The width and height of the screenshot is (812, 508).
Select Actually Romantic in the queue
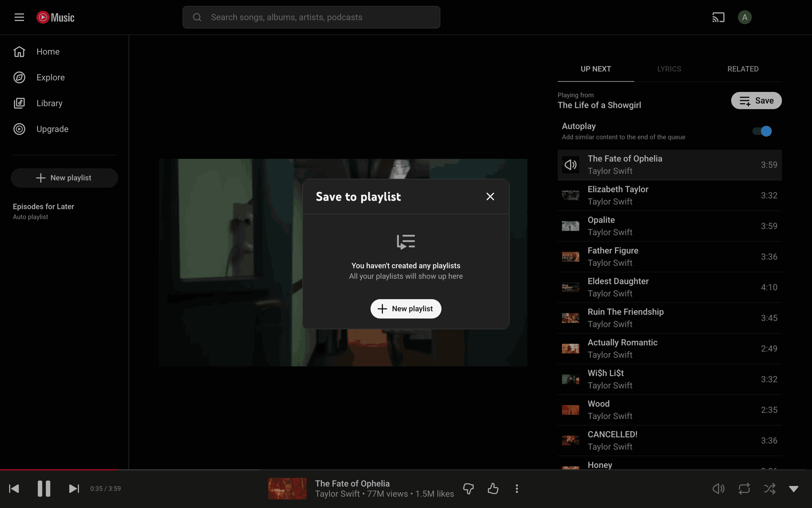point(669,349)
